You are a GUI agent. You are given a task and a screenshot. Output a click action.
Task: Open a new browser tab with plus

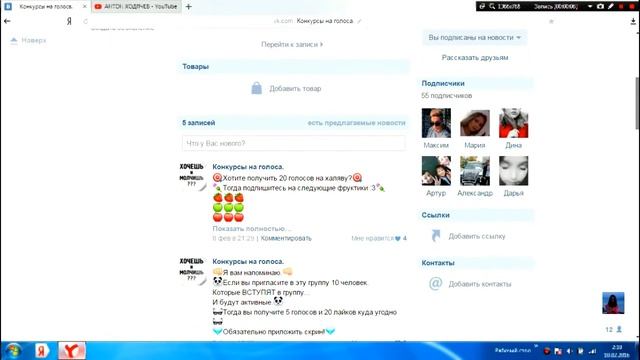[x=188, y=7]
